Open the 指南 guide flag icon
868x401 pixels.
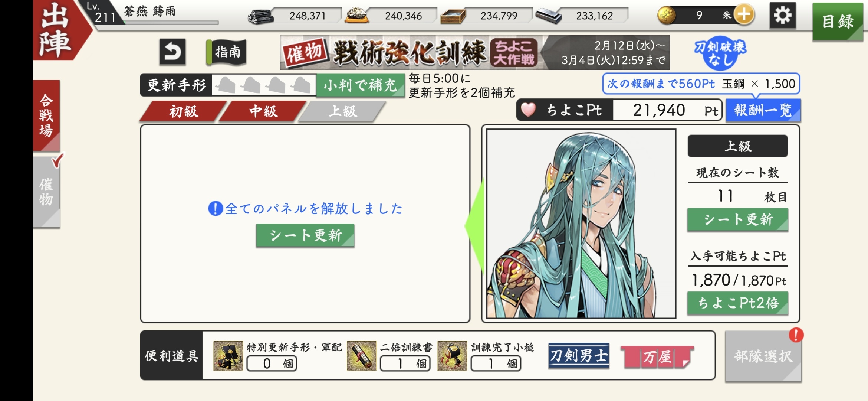tap(226, 52)
